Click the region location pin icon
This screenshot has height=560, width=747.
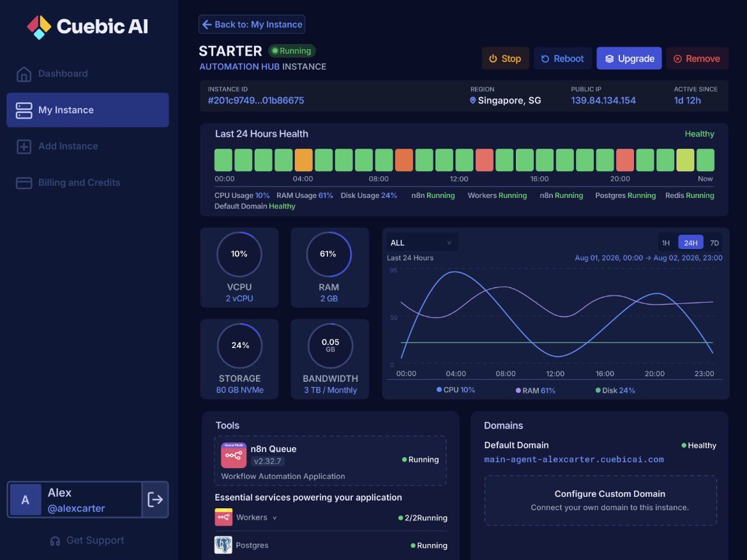click(x=472, y=100)
